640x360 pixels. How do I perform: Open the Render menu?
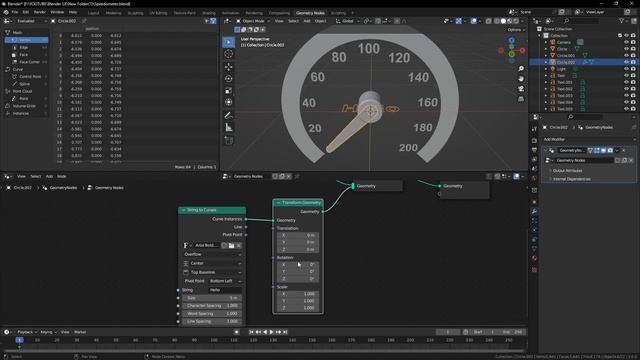click(x=40, y=12)
